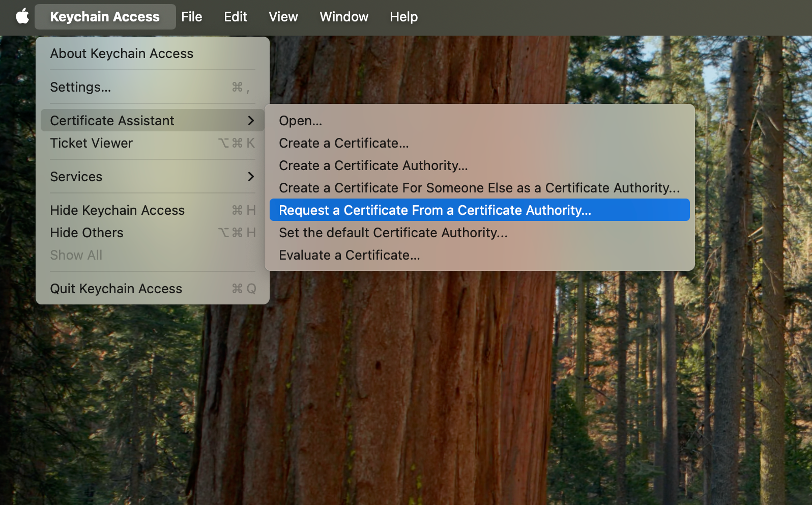Screen dimensions: 812x505
Task: Select Create a Certificate For Someone Else
Action: click(x=480, y=188)
